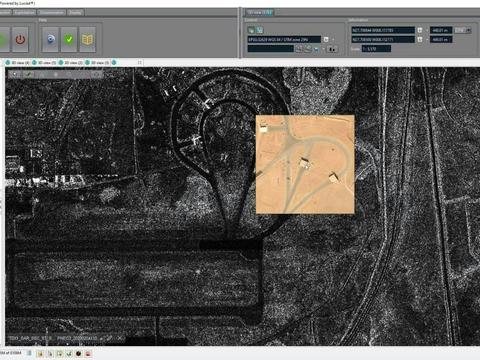480x360 pixels.
Task: Select the highlighted 3D view tab in right panel
Action: click(x=260, y=12)
